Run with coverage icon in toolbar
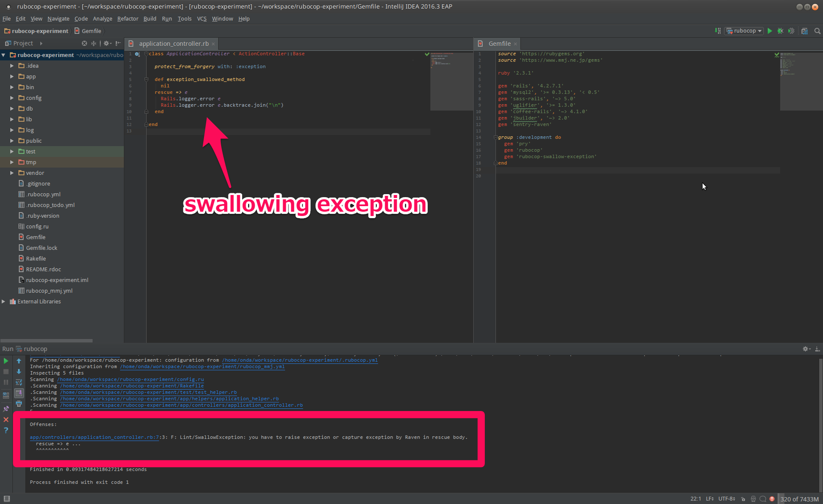The image size is (823, 504). 791,31
